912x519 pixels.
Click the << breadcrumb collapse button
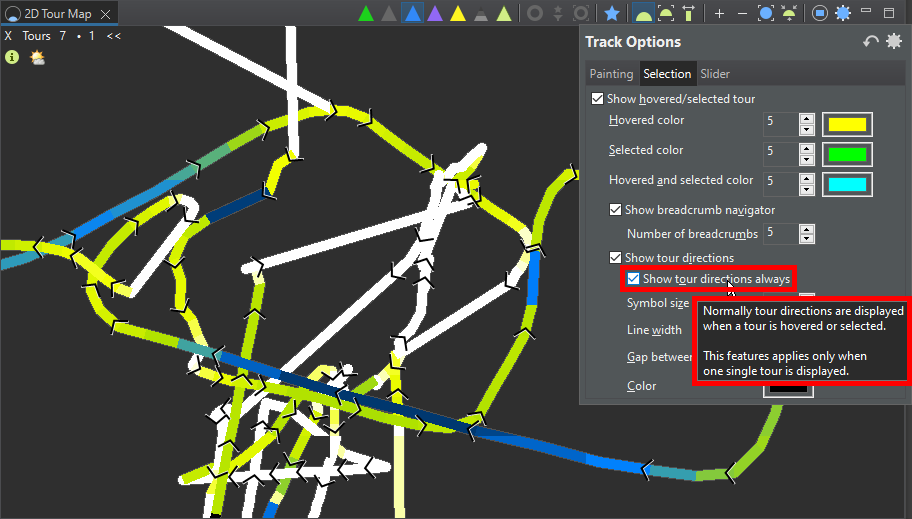[x=113, y=35]
